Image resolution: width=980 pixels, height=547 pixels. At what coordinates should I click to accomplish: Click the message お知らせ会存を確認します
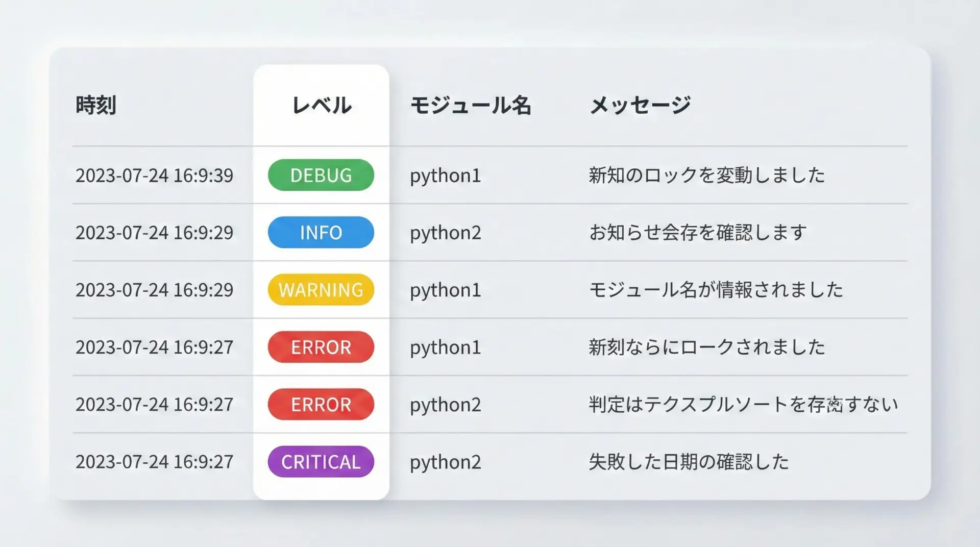tap(698, 232)
